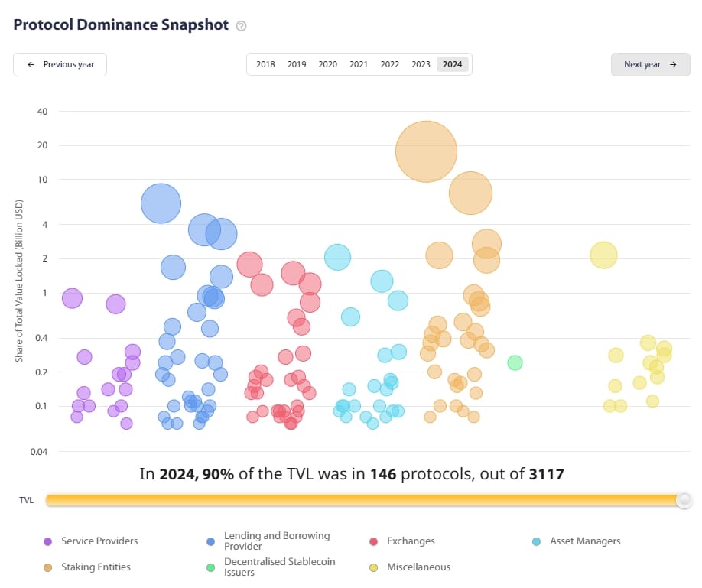Switch to the 2019 year tab
The height and width of the screenshot is (588, 702).
(x=297, y=64)
